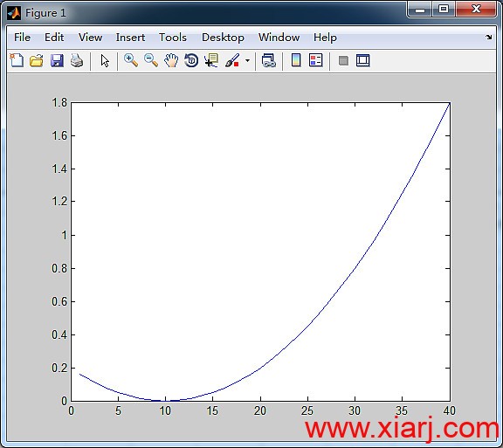Insert a Colorbar from toolbar
Image resolution: width=503 pixels, height=448 pixels.
coord(296,60)
